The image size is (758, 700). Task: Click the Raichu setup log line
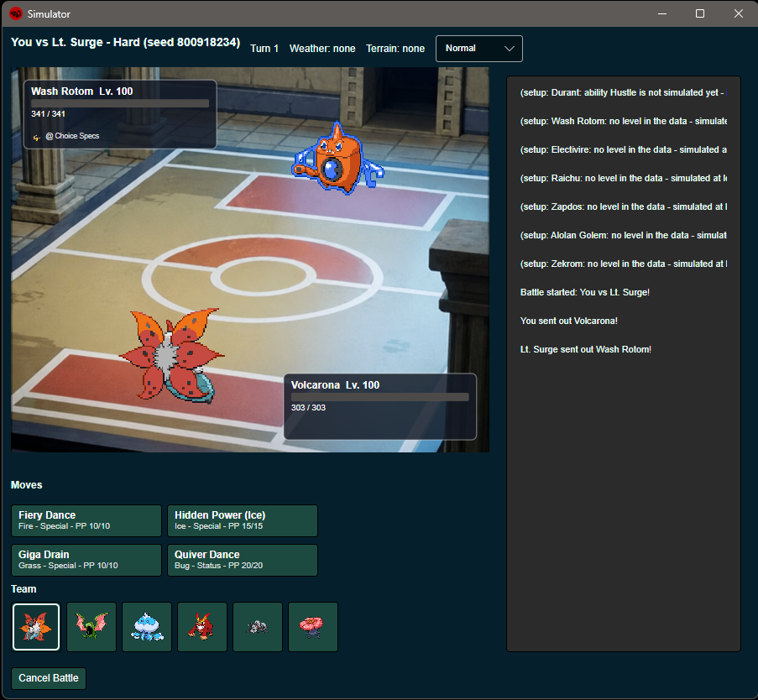click(x=624, y=178)
